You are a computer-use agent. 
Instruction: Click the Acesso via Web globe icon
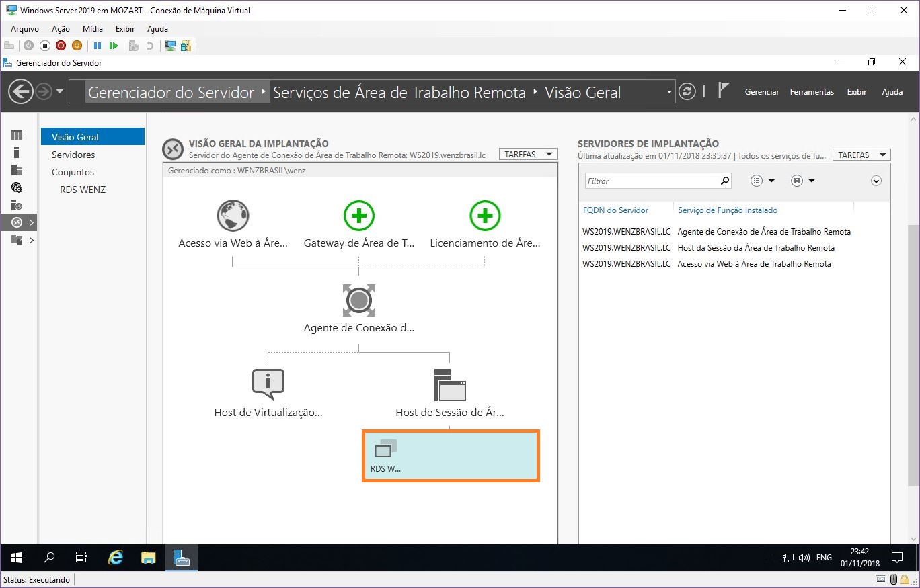tap(233, 216)
